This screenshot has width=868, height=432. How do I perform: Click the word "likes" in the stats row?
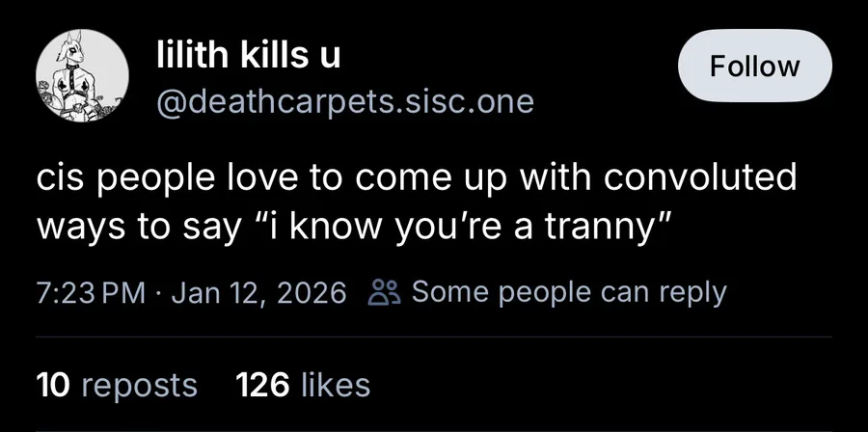click(335, 386)
